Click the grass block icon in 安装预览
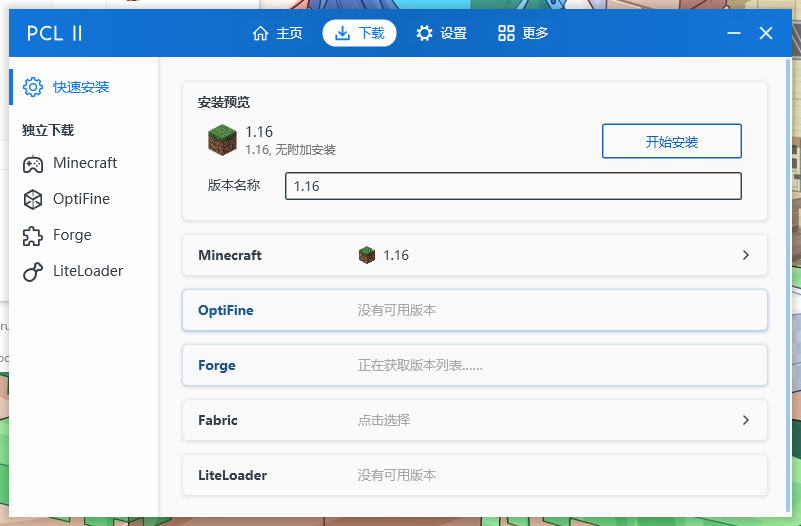Image resolution: width=801 pixels, height=526 pixels. 222,140
